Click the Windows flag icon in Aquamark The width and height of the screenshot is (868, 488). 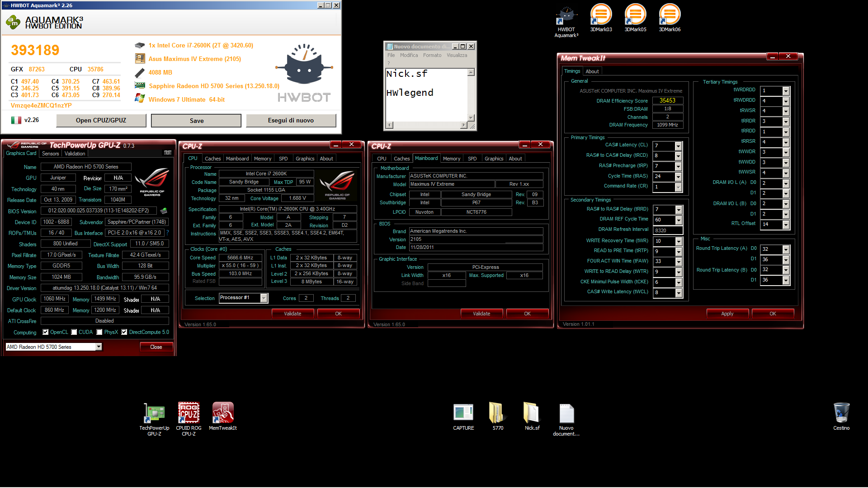tap(140, 99)
